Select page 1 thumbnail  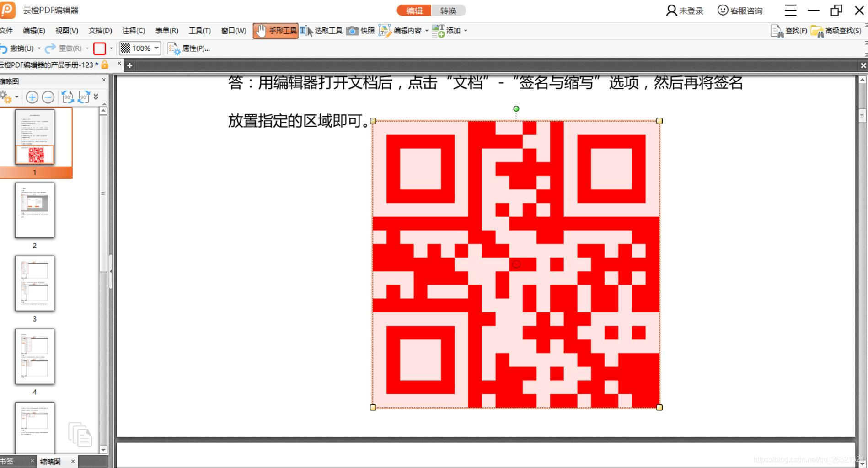point(35,137)
